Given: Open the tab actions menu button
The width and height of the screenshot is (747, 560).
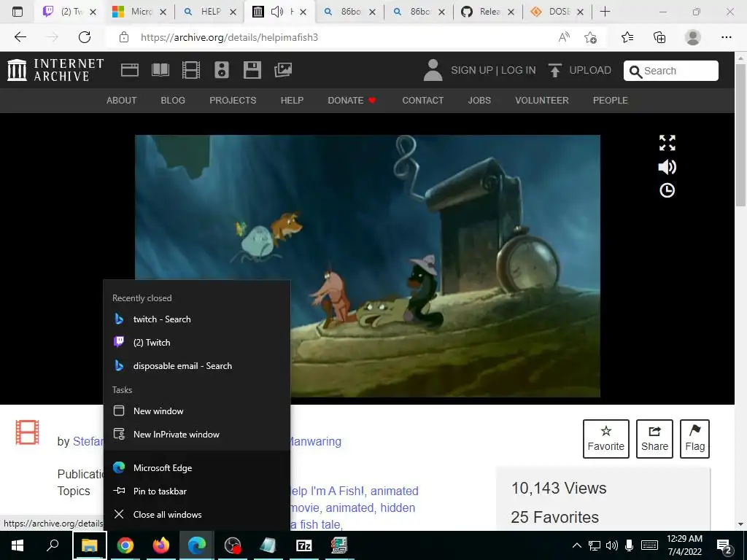Looking at the screenshot, I should [x=18, y=12].
